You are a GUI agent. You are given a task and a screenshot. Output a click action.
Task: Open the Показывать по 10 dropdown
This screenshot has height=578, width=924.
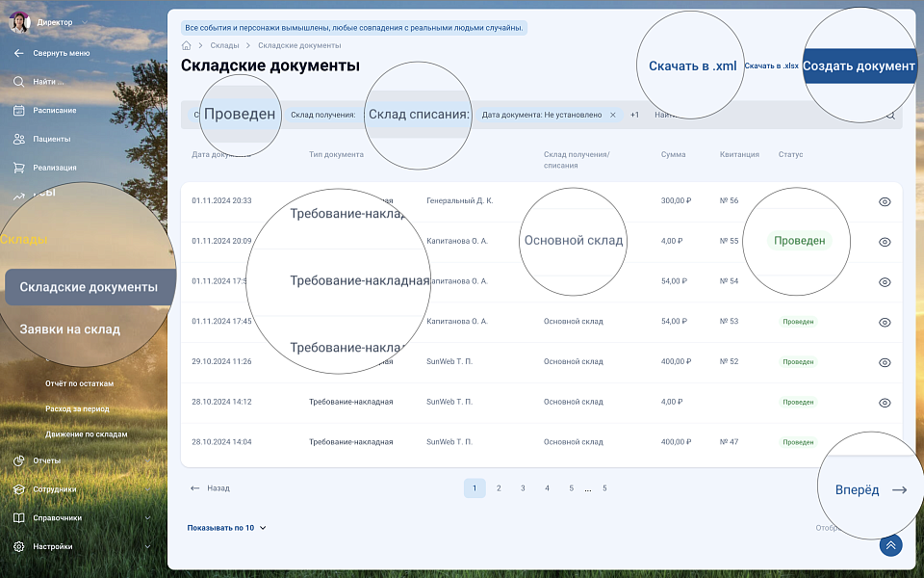227,528
